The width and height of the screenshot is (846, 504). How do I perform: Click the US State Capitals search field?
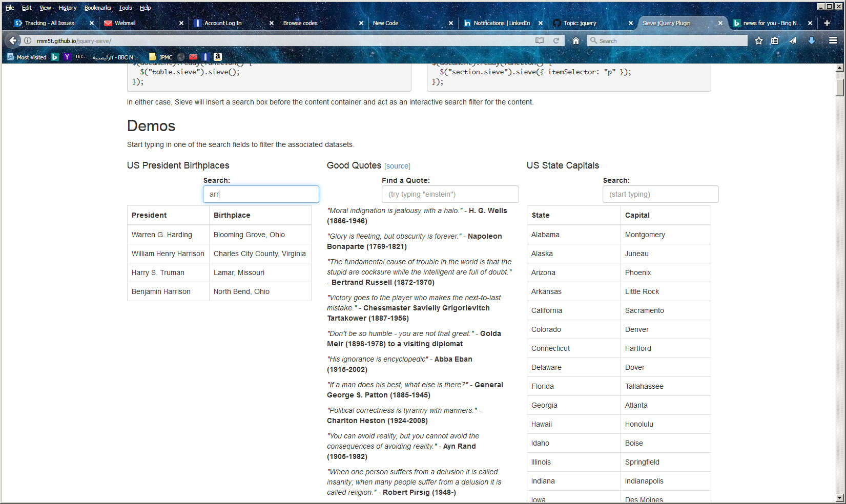[x=661, y=194]
